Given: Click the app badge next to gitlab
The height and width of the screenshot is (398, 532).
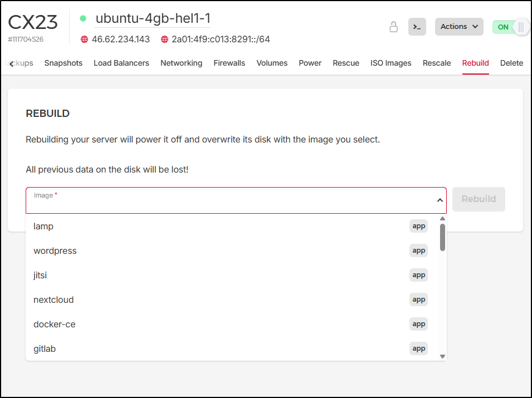Looking at the screenshot, I should (418, 348).
